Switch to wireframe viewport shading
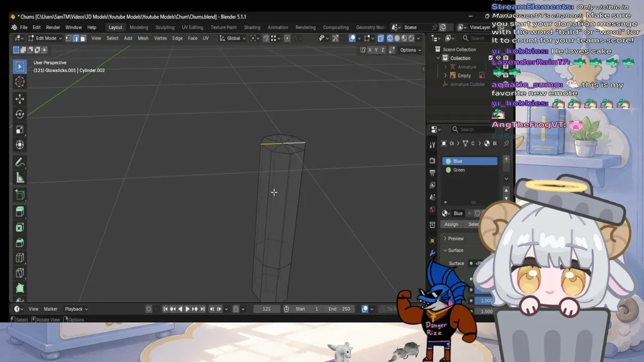Image resolution: width=644 pixels, height=362 pixels. click(390, 38)
